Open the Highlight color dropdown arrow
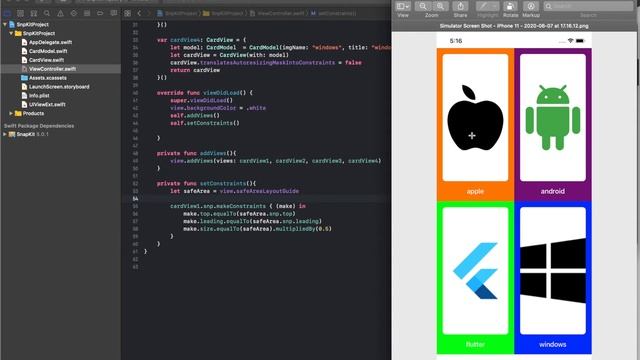 pyautogui.click(x=495, y=6)
